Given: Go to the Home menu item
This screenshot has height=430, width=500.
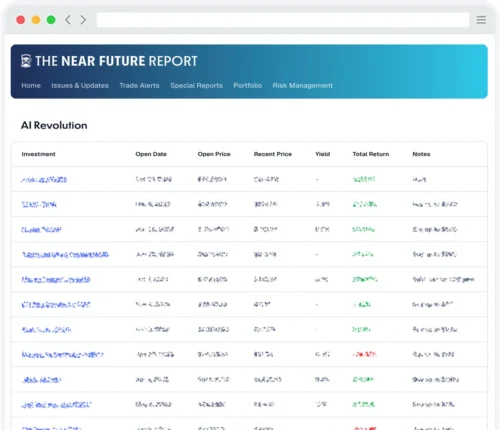Looking at the screenshot, I should coord(31,85).
